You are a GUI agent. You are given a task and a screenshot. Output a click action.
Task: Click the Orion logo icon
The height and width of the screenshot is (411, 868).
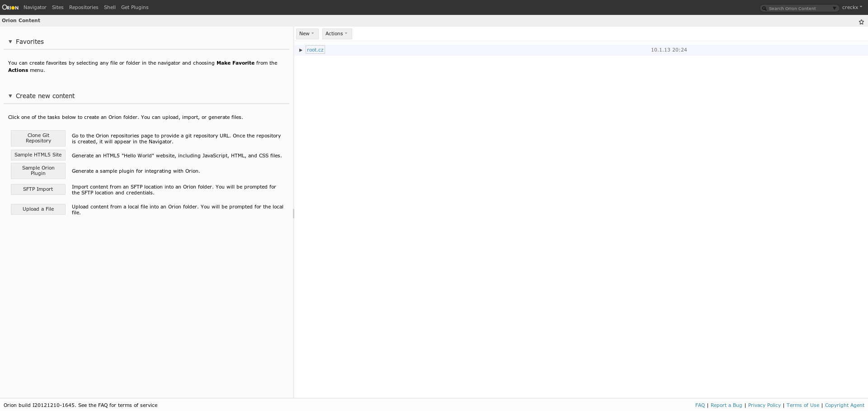click(x=10, y=7)
